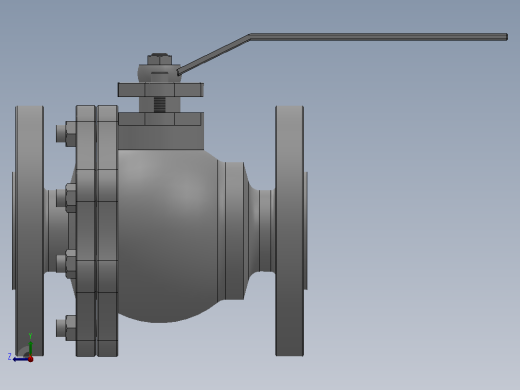Select the hub where the lever meets the stem
This screenshot has height=390, width=520.
point(160,73)
